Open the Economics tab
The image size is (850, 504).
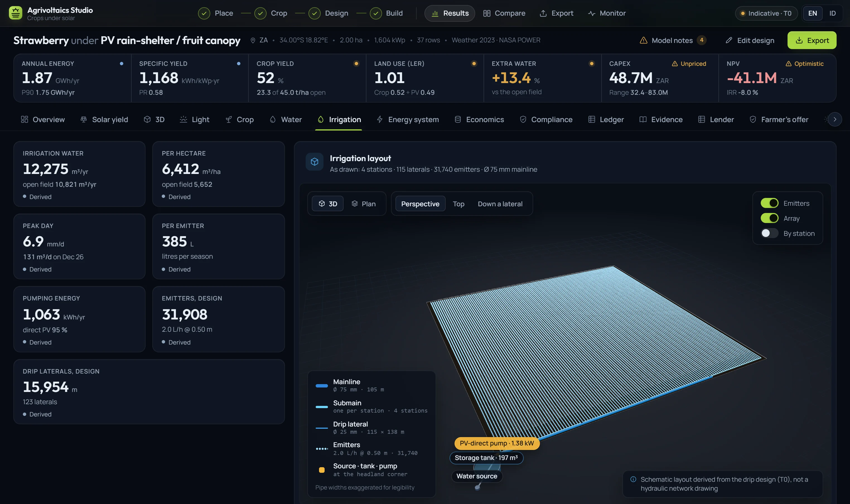[x=479, y=120]
